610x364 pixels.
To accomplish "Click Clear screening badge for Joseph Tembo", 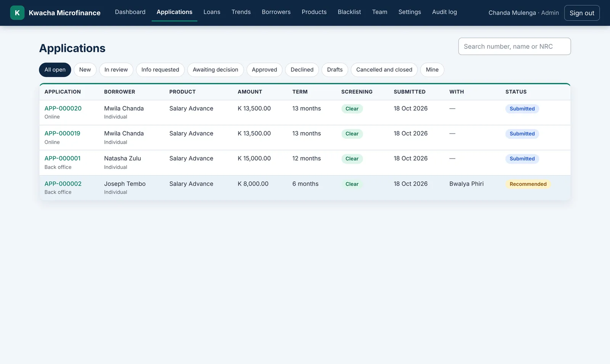I will [352, 184].
